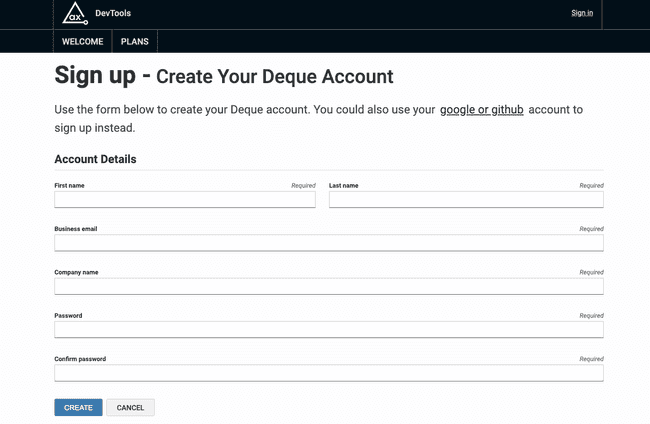
Task: Click the "Last name" field label
Action: (x=343, y=185)
